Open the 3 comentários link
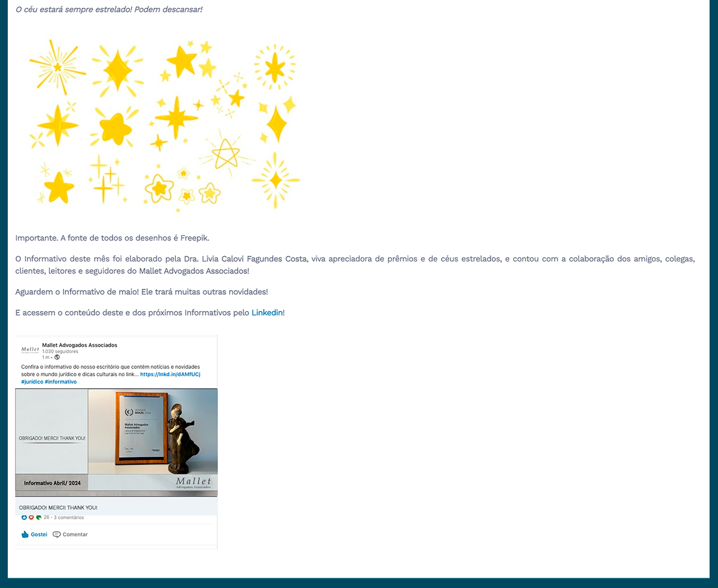 click(x=69, y=517)
